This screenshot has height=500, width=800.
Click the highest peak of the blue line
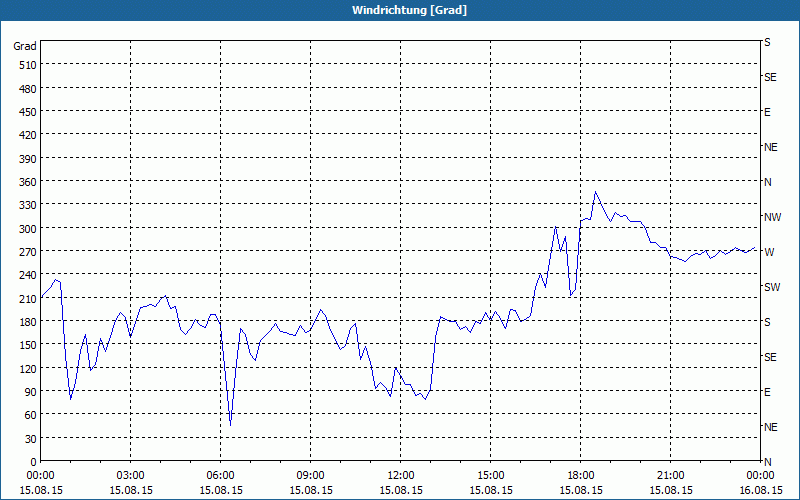click(x=596, y=192)
